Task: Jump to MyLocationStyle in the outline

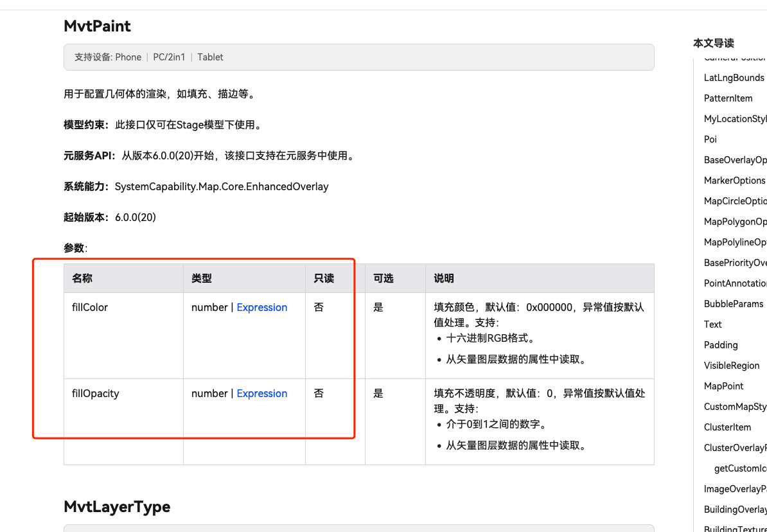Action: point(735,119)
